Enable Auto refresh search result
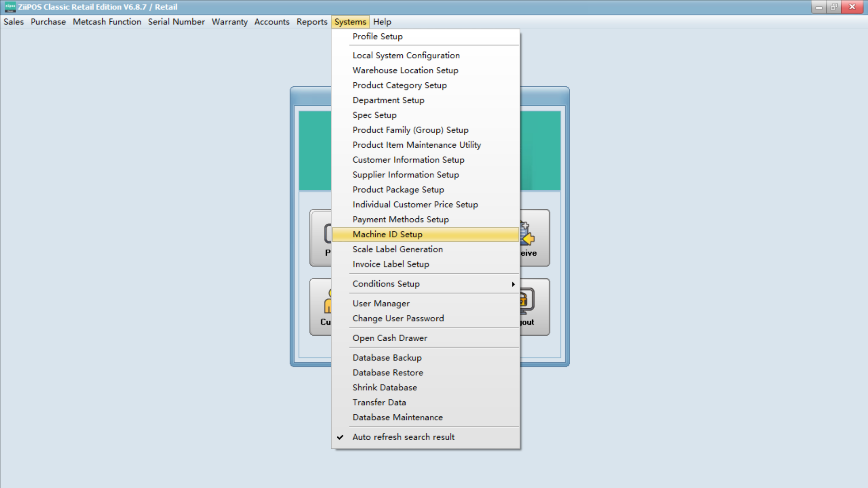Screen dimensions: 868x488 tap(403, 437)
